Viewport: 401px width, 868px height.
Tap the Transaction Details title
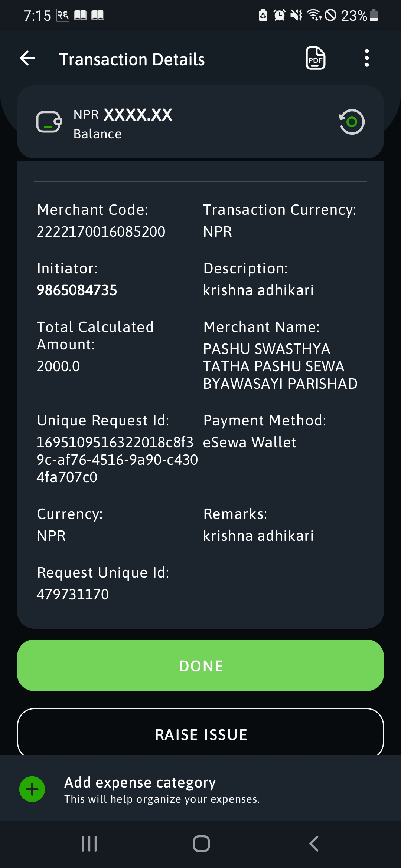[132, 59]
